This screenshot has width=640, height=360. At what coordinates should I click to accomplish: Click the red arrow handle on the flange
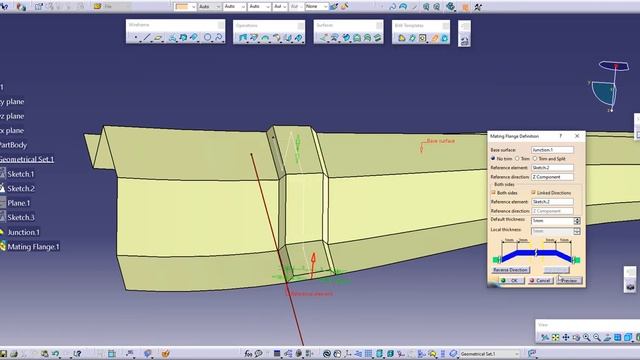click(x=313, y=264)
